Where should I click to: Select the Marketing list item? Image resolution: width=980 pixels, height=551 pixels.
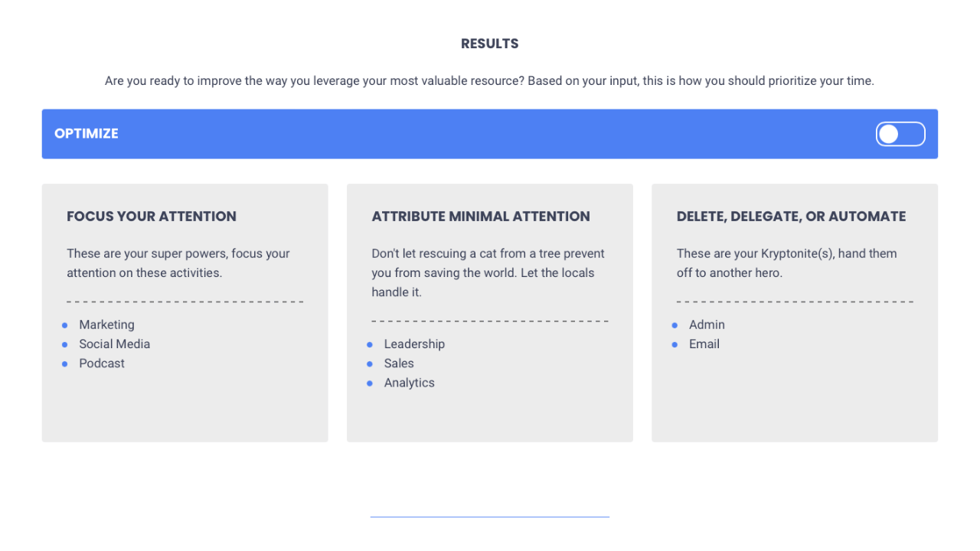pyautogui.click(x=106, y=324)
